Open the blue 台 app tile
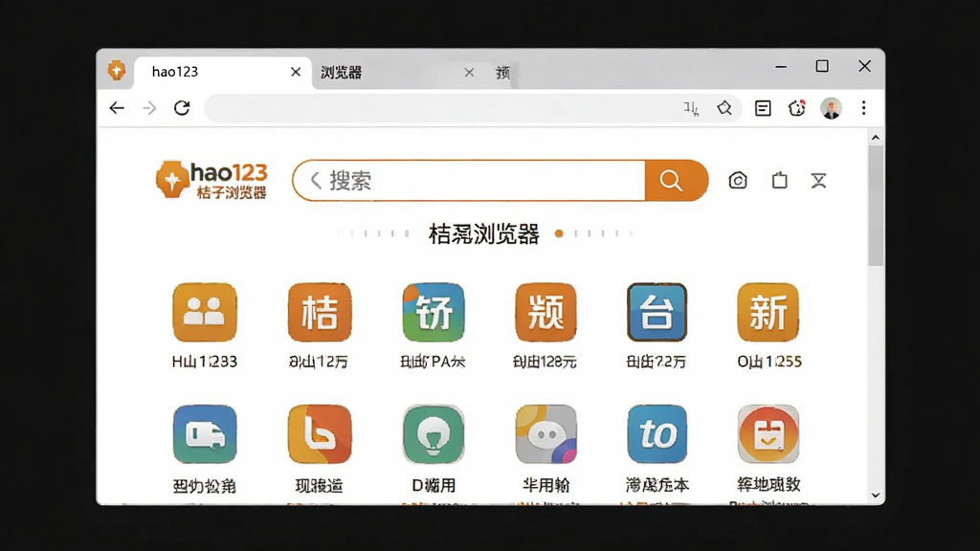 (x=657, y=313)
